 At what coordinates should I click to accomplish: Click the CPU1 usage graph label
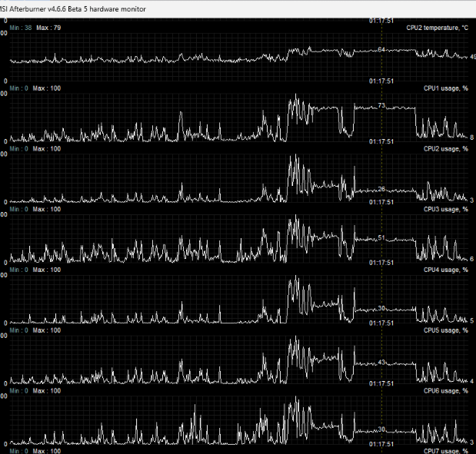pos(446,88)
